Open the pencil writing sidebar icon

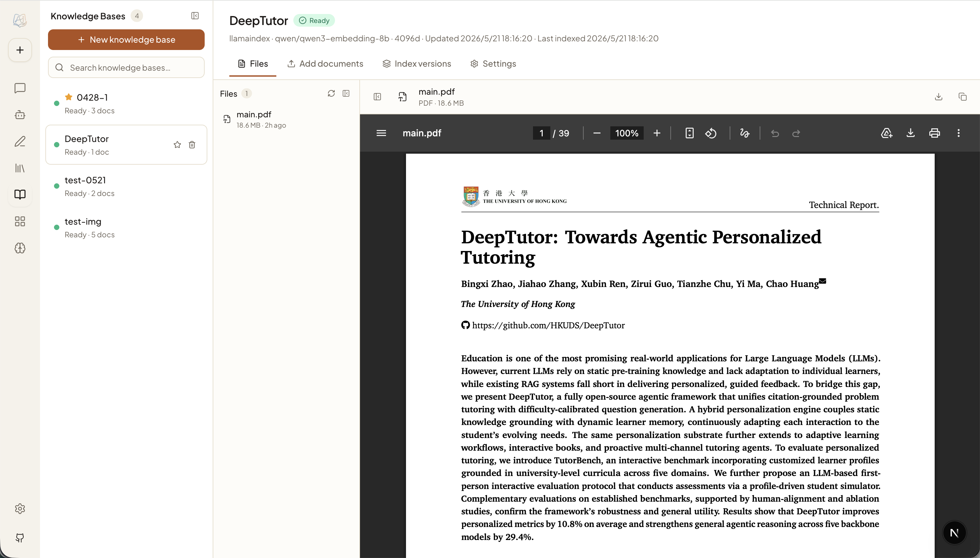point(20,141)
